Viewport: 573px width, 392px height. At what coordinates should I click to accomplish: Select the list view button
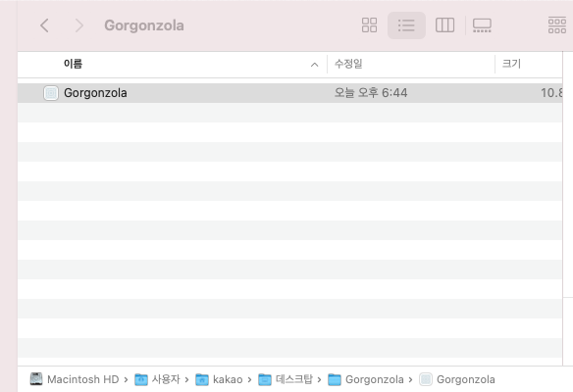click(x=406, y=25)
